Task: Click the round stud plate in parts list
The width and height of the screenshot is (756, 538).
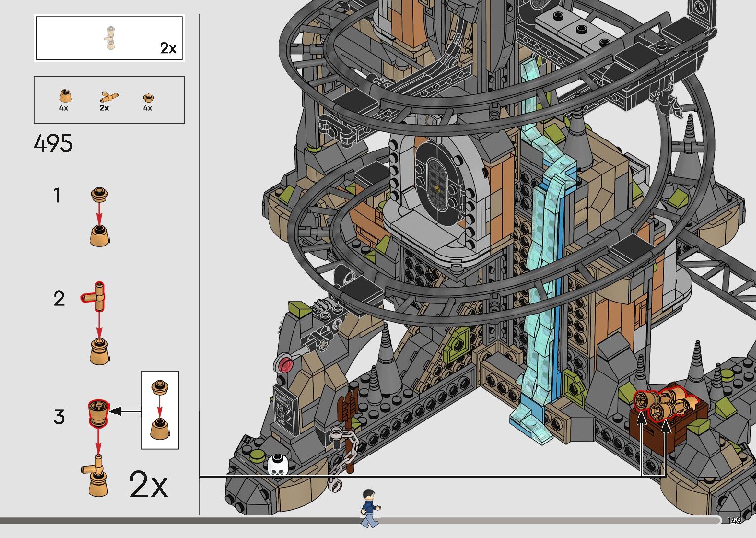Action: pyautogui.click(x=148, y=97)
